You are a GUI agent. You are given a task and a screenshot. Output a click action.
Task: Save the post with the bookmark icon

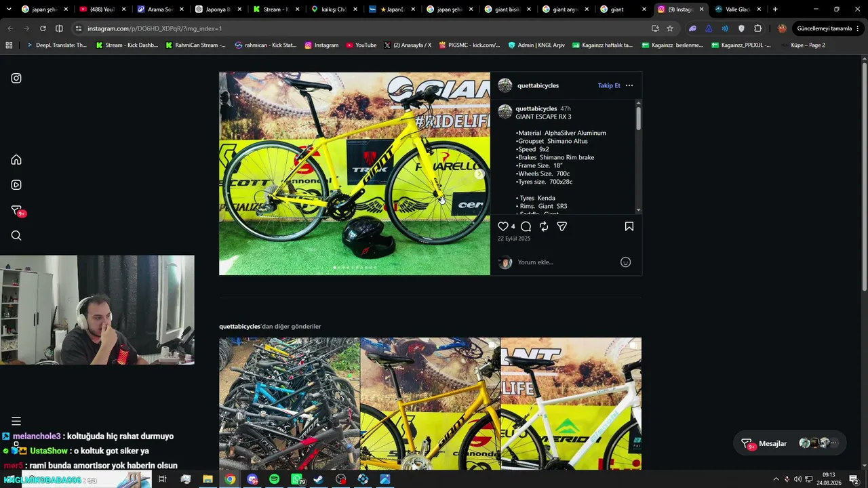(629, 226)
